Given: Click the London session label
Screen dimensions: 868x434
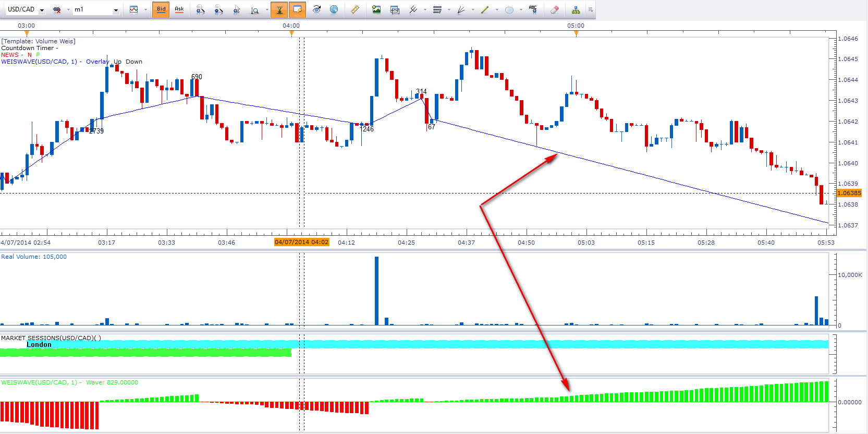Looking at the screenshot, I should tap(39, 345).
